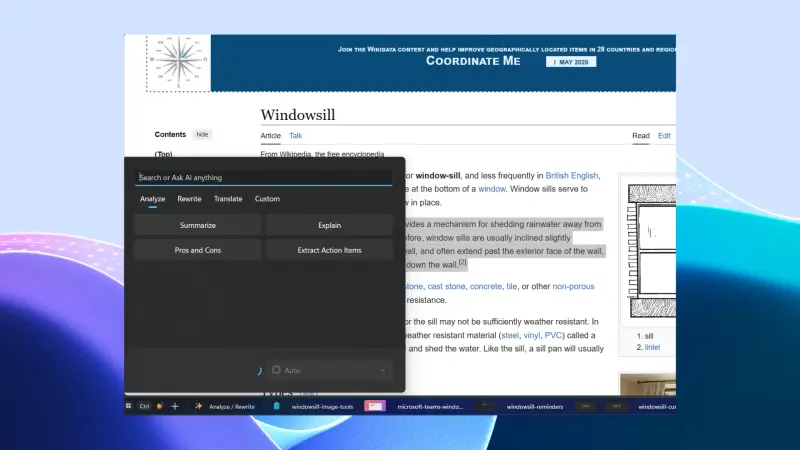Click the Explain button
The width and height of the screenshot is (800, 450).
point(330,225)
